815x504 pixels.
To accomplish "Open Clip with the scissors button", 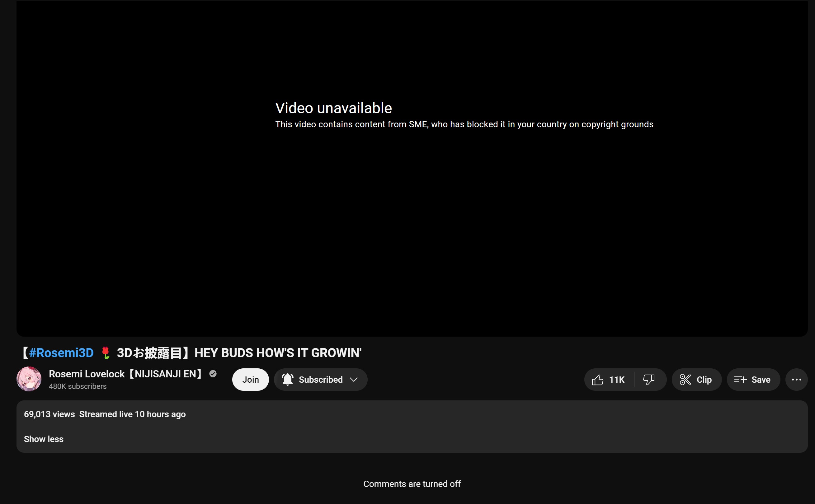I will [x=696, y=380].
